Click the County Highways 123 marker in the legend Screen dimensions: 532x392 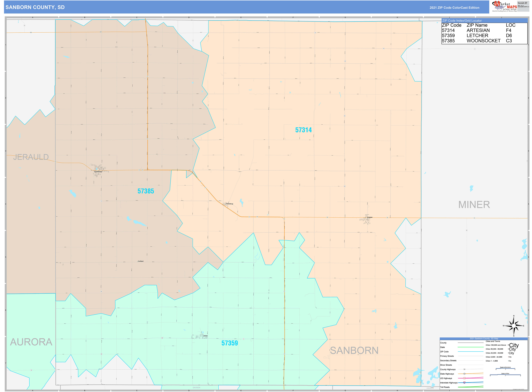pyautogui.click(x=464, y=369)
